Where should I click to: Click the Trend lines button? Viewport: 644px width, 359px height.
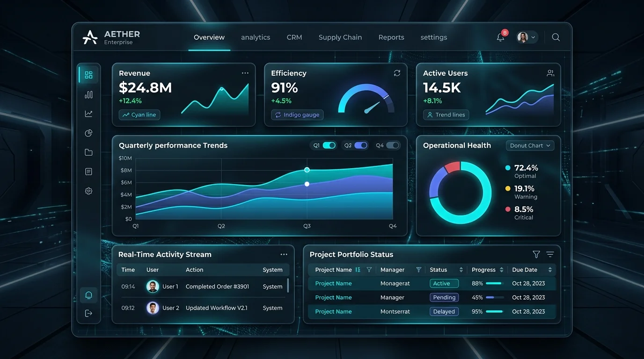pyautogui.click(x=446, y=115)
